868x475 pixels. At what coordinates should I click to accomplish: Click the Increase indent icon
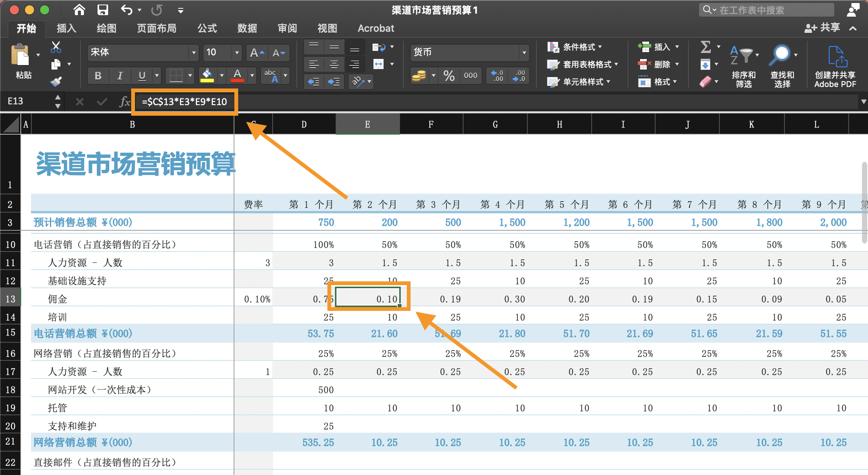[x=333, y=81]
